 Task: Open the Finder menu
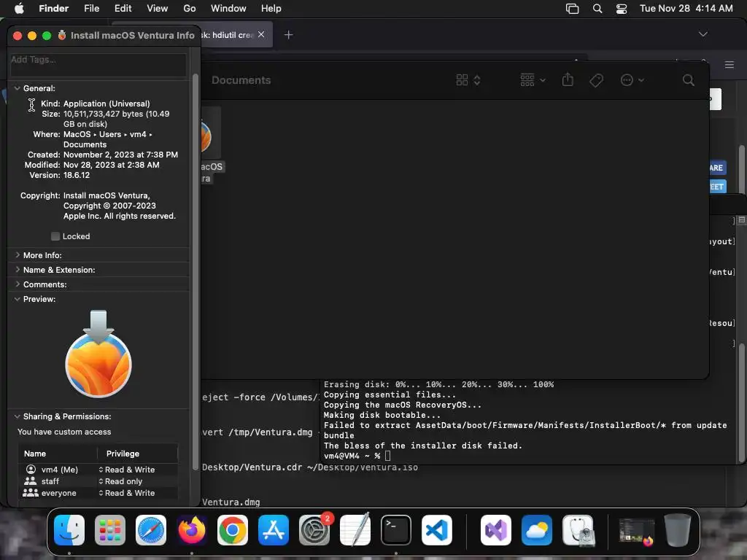(54, 8)
